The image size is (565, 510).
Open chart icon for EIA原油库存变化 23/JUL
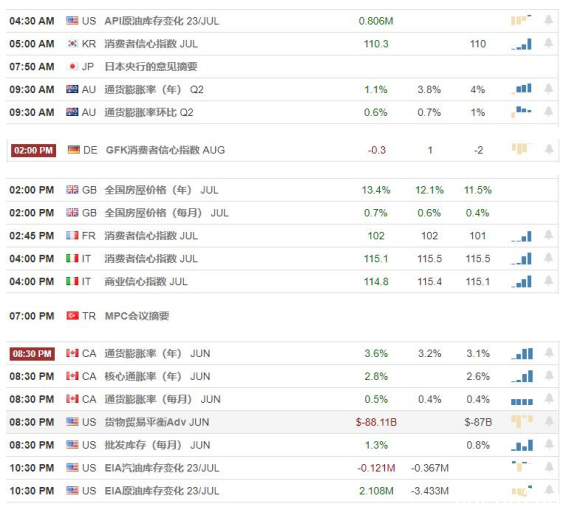(522, 491)
